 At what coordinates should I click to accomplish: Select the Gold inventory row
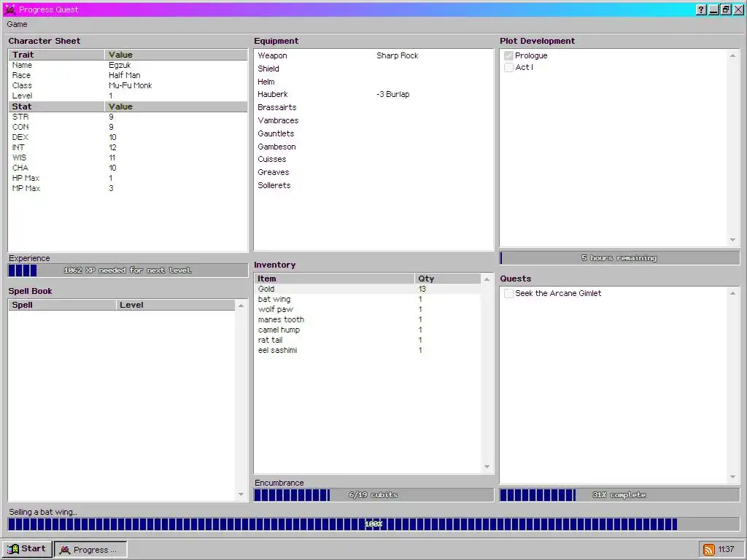368,289
